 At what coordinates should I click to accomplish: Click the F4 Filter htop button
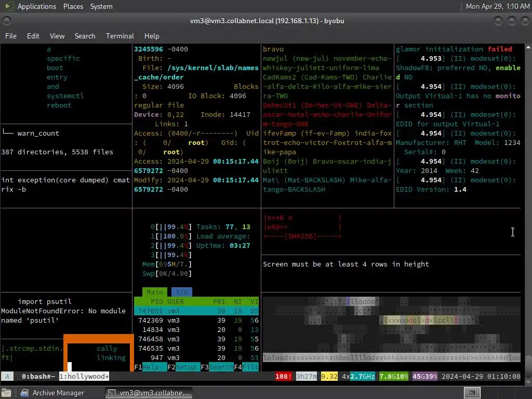click(246, 367)
